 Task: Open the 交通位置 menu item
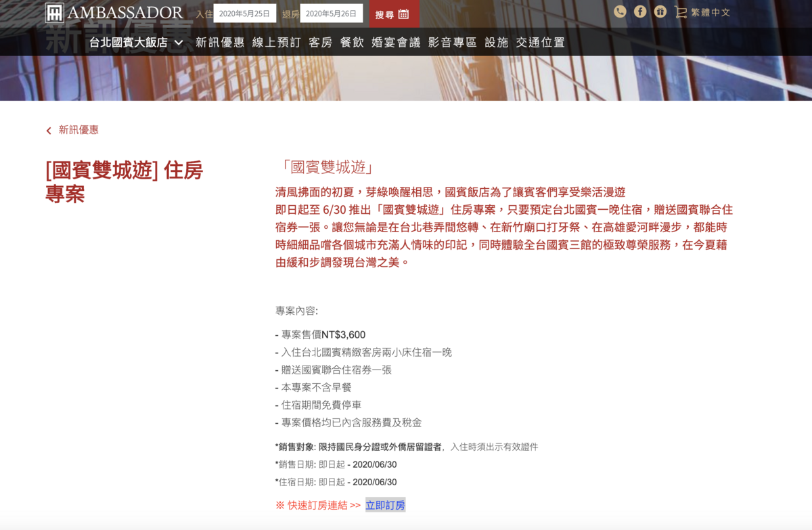(541, 43)
